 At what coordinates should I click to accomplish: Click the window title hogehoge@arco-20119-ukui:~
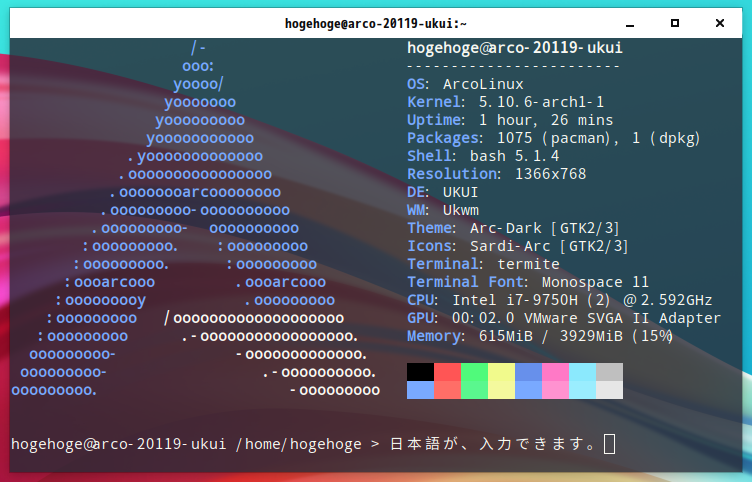[x=376, y=24]
